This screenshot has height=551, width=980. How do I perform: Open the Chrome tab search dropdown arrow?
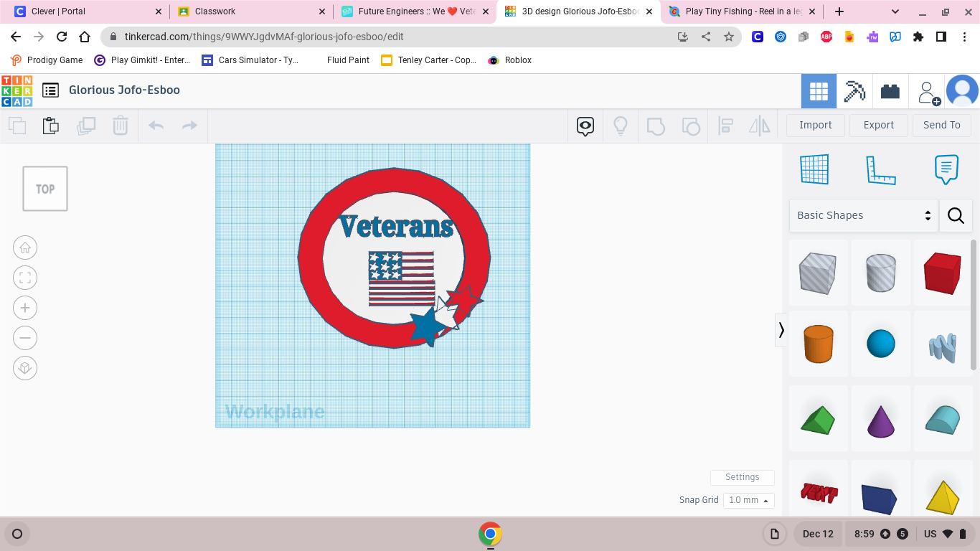click(x=895, y=11)
